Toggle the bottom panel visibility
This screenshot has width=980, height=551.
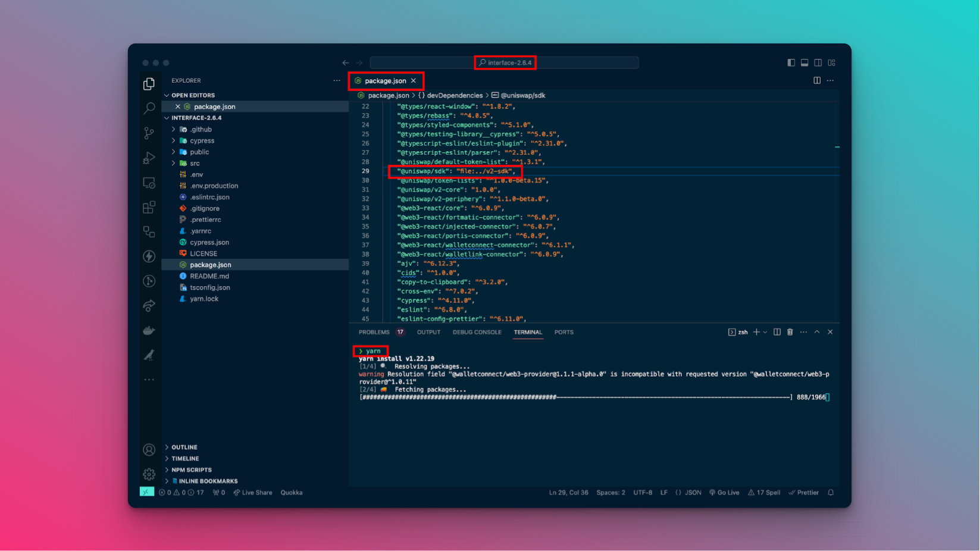click(x=804, y=62)
